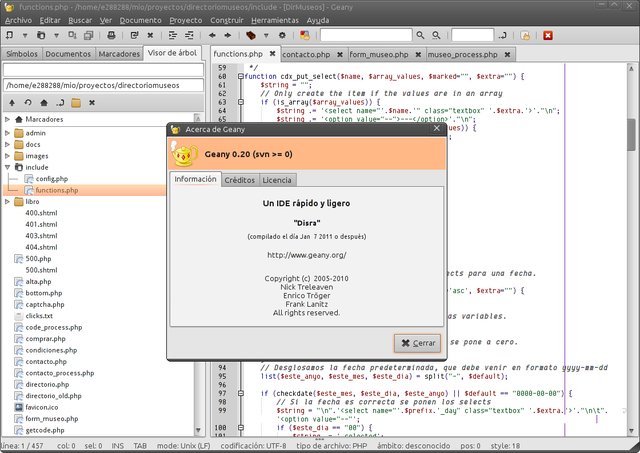Click the Run gear toolbar icon
The width and height of the screenshot is (640, 453).
[282, 36]
